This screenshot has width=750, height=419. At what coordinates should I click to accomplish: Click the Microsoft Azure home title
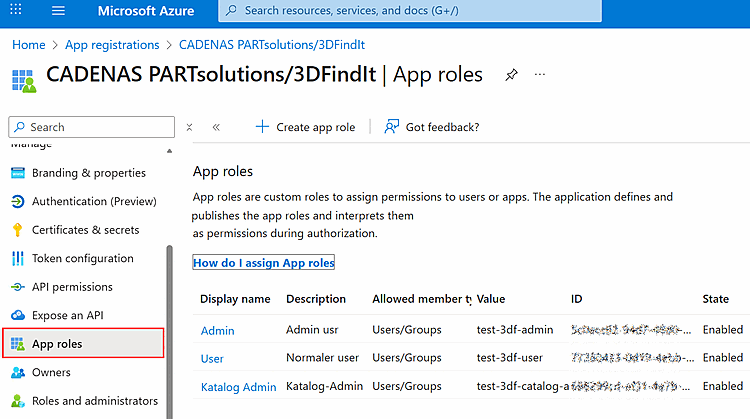click(146, 11)
